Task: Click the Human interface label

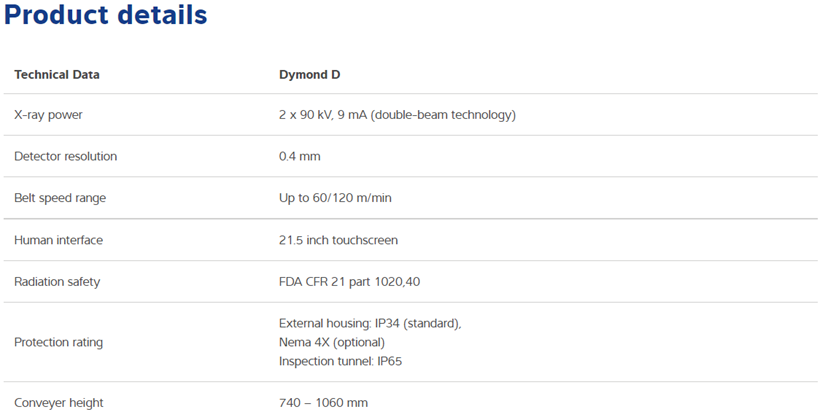Action: [59, 240]
